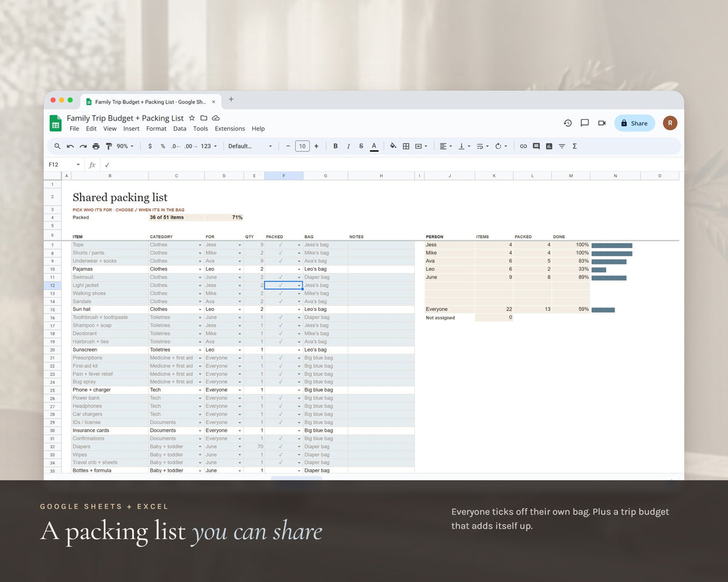Image resolution: width=728 pixels, height=582 pixels.
Task: Open the fill color bucket picker
Action: click(x=393, y=146)
